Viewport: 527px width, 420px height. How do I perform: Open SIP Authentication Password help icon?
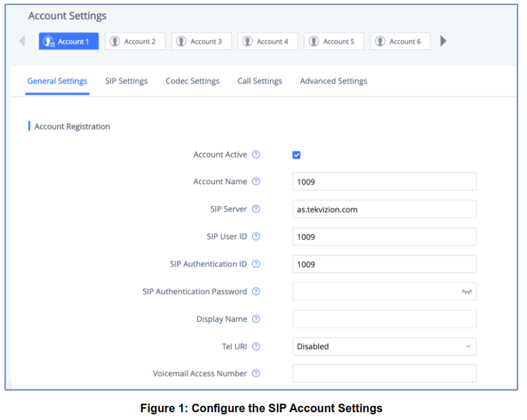(x=256, y=292)
